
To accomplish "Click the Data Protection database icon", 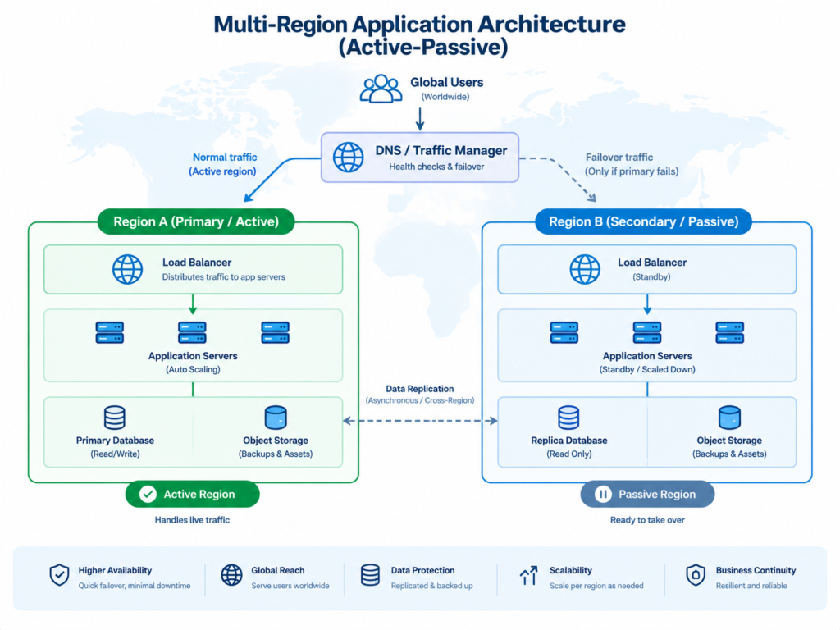I will [x=370, y=575].
